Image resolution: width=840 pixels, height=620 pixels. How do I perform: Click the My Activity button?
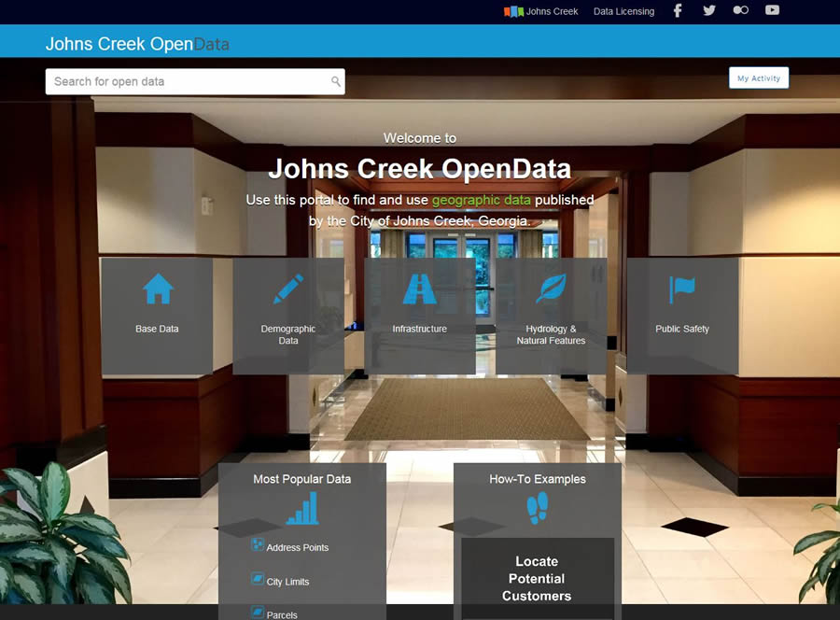759,78
